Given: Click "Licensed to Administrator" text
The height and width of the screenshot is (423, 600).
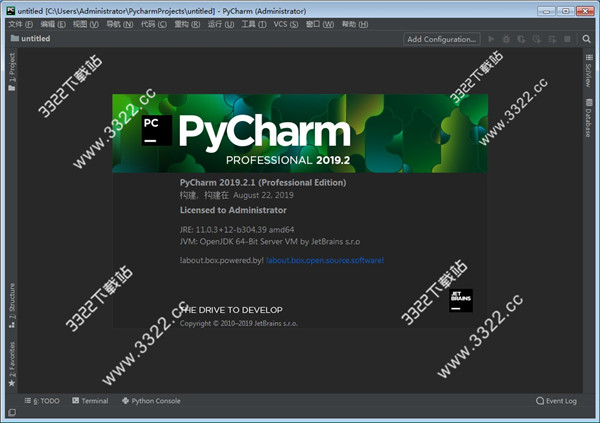Looking at the screenshot, I should pos(233,210).
